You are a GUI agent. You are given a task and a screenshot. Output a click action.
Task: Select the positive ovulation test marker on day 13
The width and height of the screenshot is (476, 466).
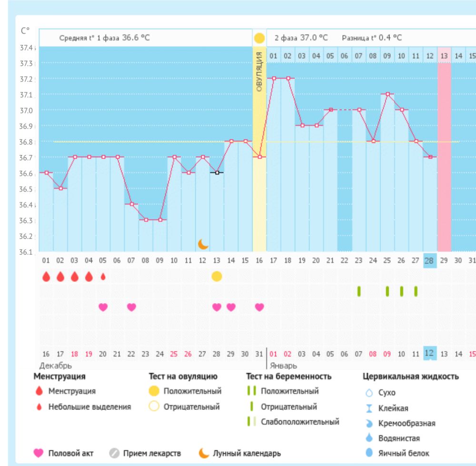[x=217, y=277]
